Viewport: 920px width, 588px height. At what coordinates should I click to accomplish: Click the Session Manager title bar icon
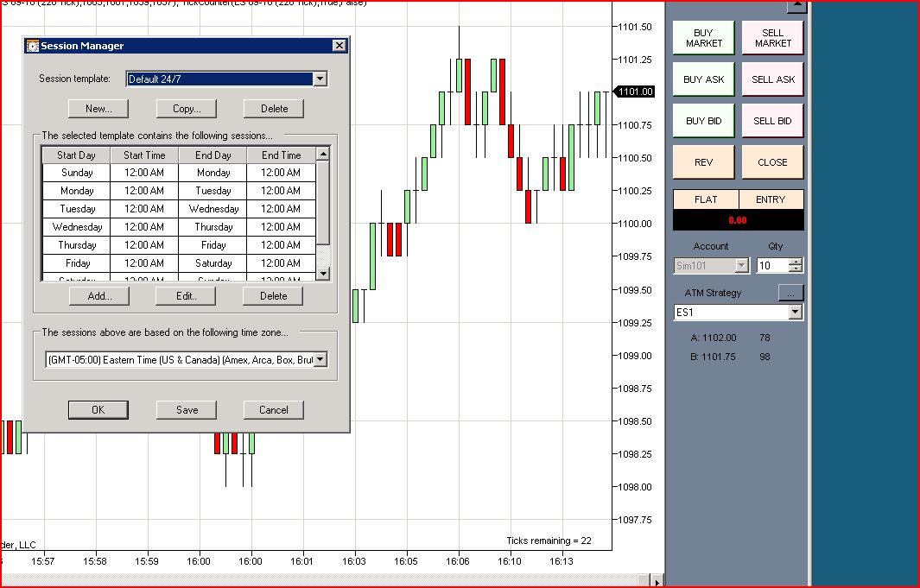coord(33,46)
